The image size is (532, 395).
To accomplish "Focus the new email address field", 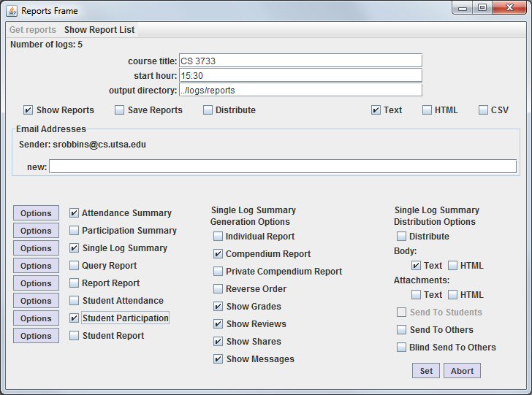I will (282, 166).
